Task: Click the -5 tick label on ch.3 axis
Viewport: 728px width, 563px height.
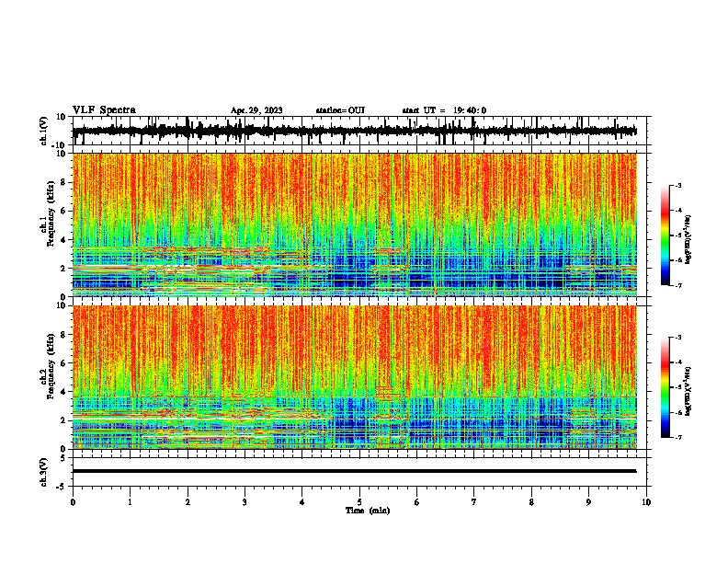Action: (63, 487)
